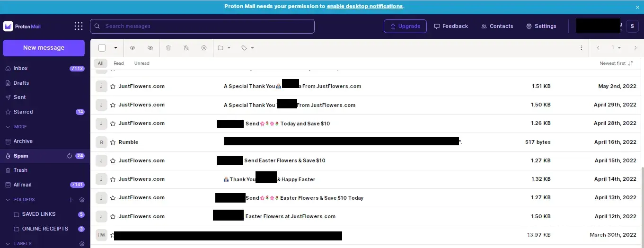Go to the next page arrow
The height and width of the screenshot is (248, 644).
click(635, 48)
